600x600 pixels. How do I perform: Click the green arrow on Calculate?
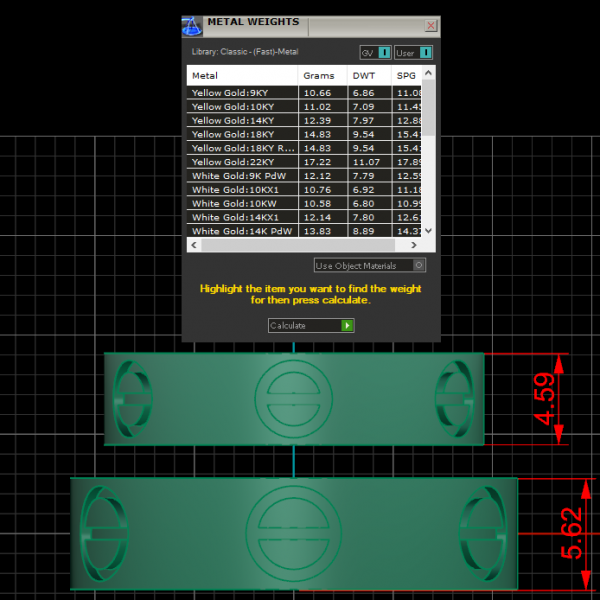[347, 326]
